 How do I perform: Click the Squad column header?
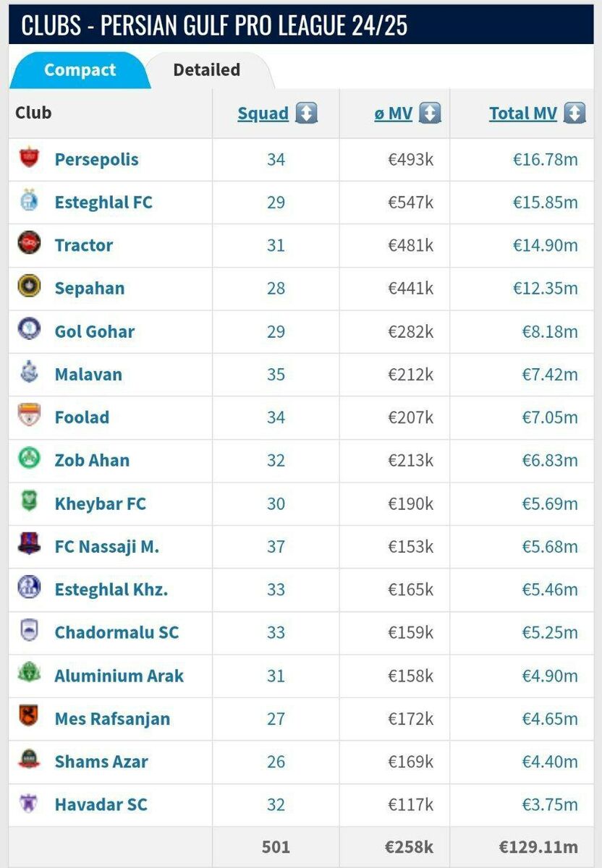click(x=261, y=113)
